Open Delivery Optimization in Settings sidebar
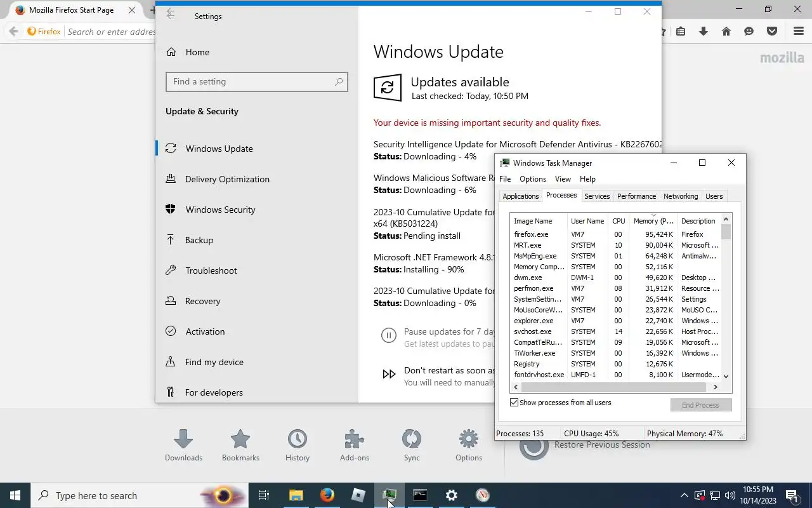The width and height of the screenshot is (812, 508). point(227,179)
